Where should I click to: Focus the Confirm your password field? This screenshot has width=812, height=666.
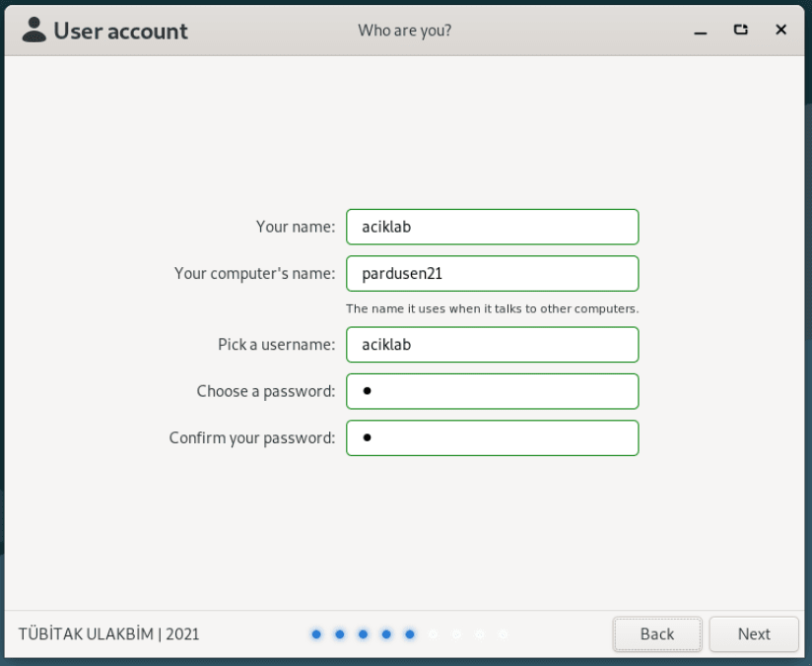tap(492, 437)
